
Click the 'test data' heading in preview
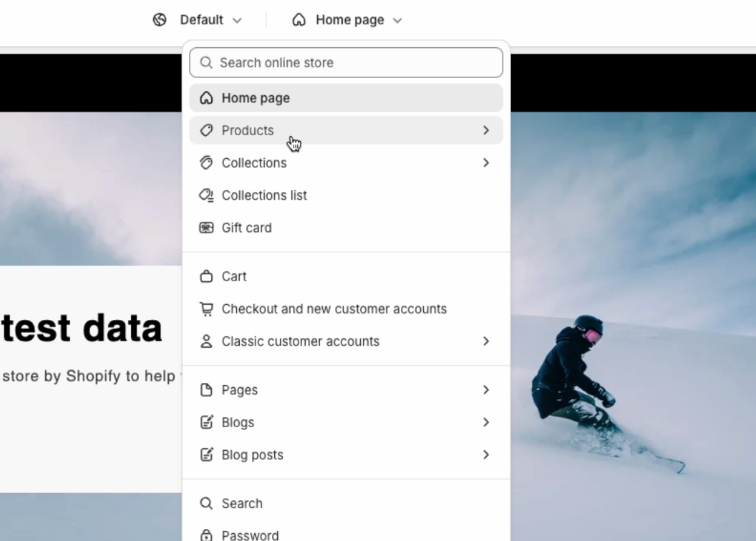point(82,328)
